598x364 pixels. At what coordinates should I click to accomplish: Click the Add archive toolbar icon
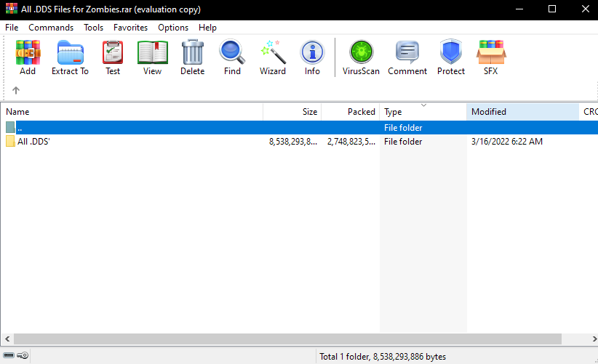click(28, 52)
